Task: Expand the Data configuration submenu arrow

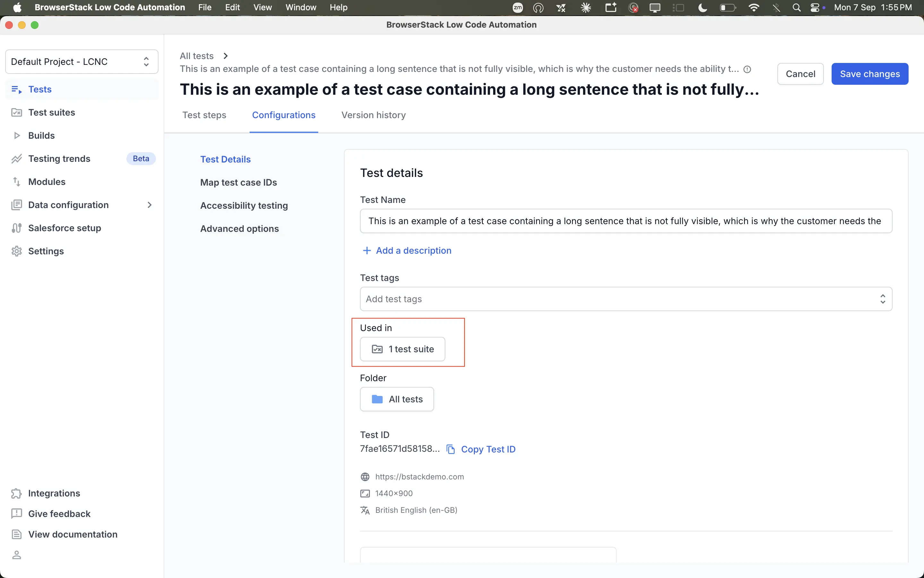Action: (x=149, y=205)
